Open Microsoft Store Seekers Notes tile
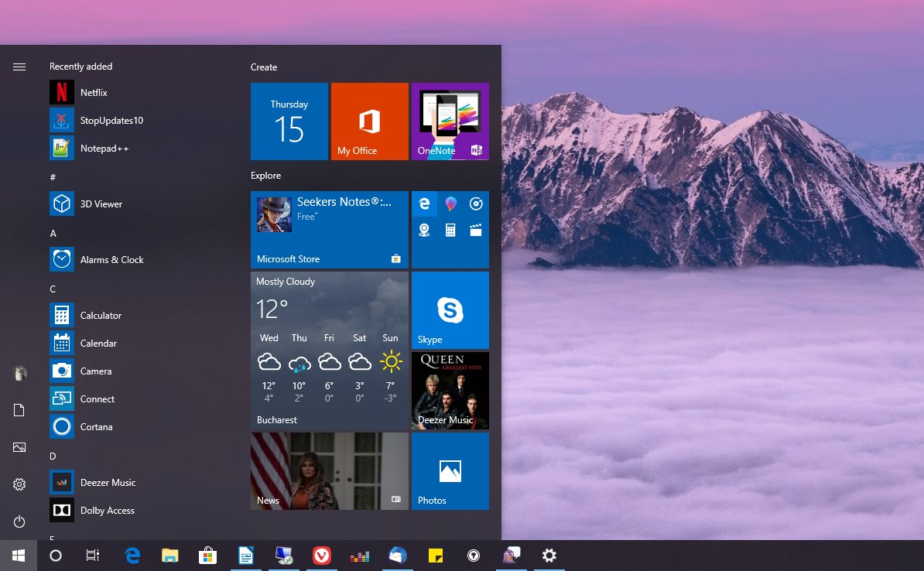 click(x=330, y=230)
